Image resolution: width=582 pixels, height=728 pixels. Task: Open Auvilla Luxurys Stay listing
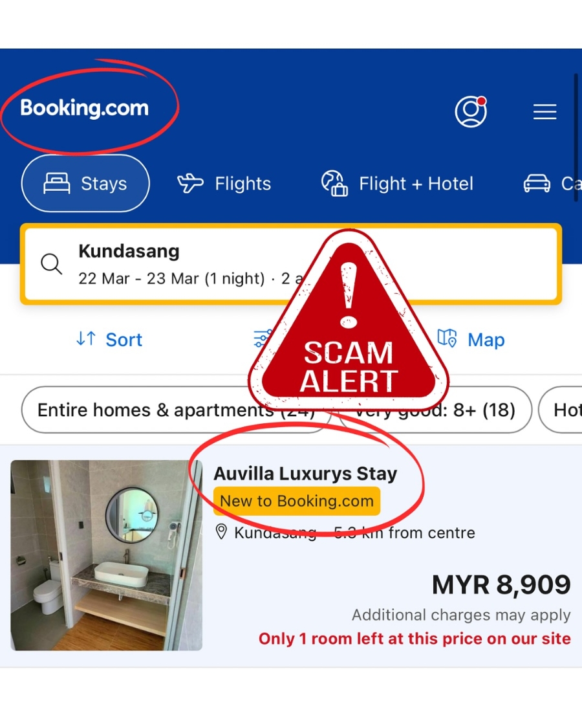pos(305,474)
